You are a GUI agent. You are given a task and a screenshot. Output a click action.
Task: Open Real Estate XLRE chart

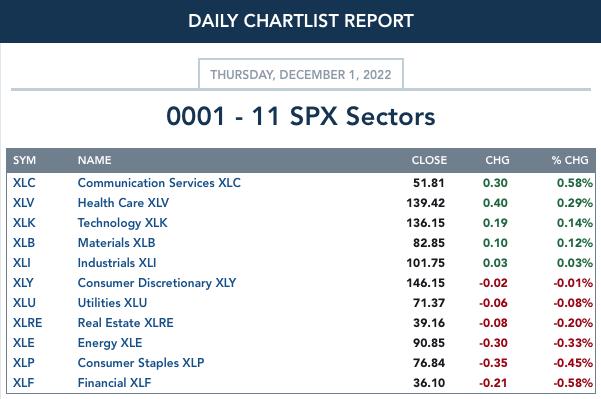pyautogui.click(x=126, y=323)
